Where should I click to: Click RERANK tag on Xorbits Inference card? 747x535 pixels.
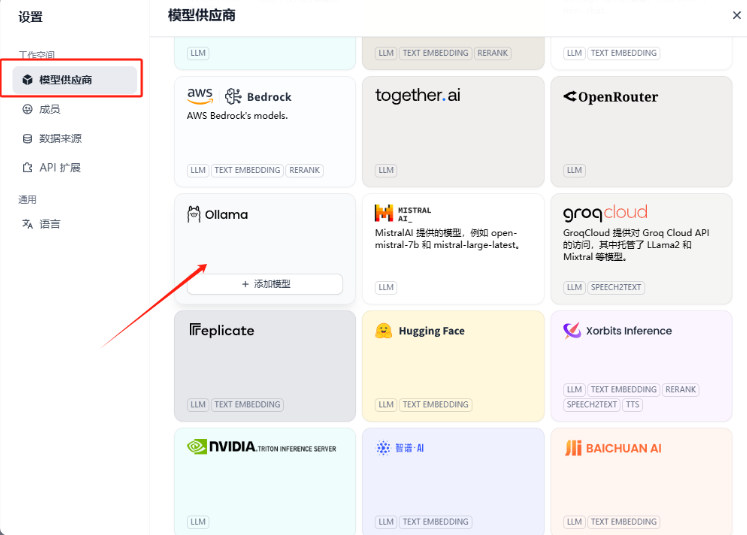(x=680, y=389)
